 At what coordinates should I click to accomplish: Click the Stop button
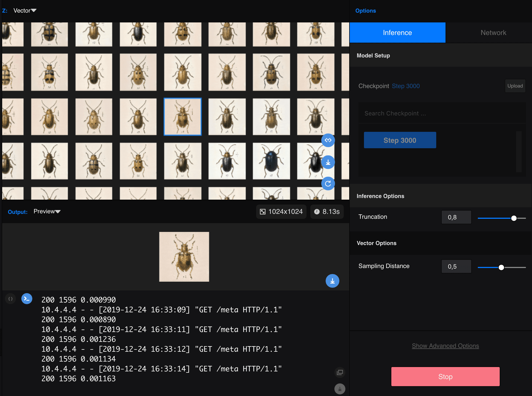[x=445, y=377]
